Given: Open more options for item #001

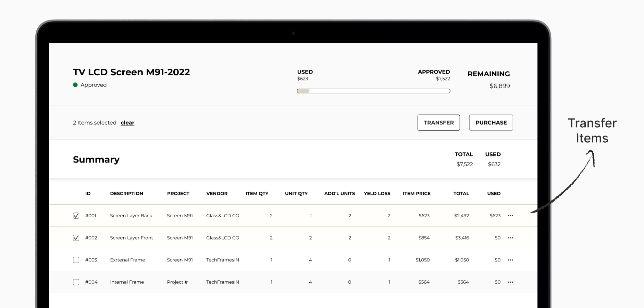Looking at the screenshot, I should coord(510,216).
